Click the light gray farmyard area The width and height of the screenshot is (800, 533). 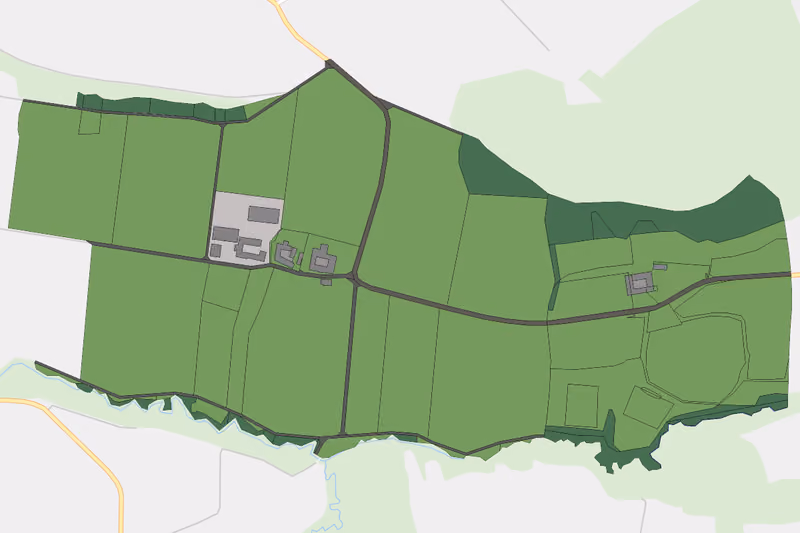coord(246,227)
